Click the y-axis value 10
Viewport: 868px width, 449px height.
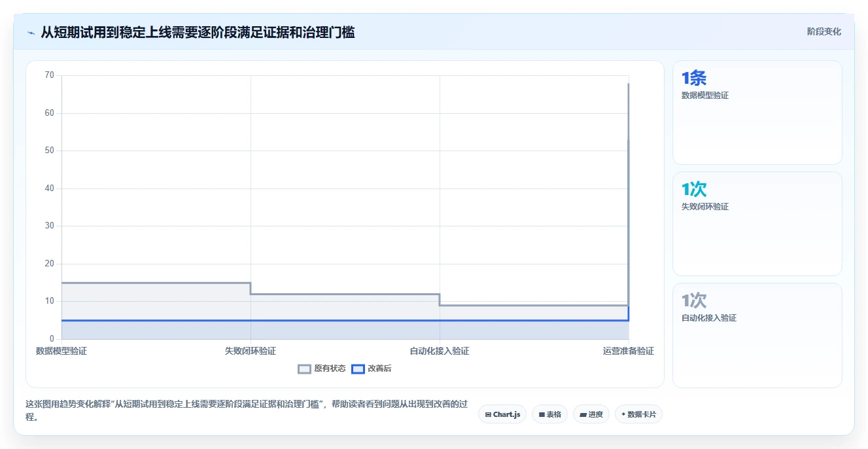point(50,301)
